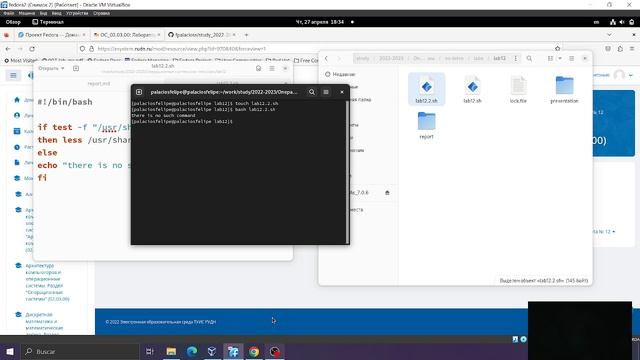This screenshot has width=640, height=360.
Task: Open VirtualBox from taskbar cube icon
Action: 212,351
